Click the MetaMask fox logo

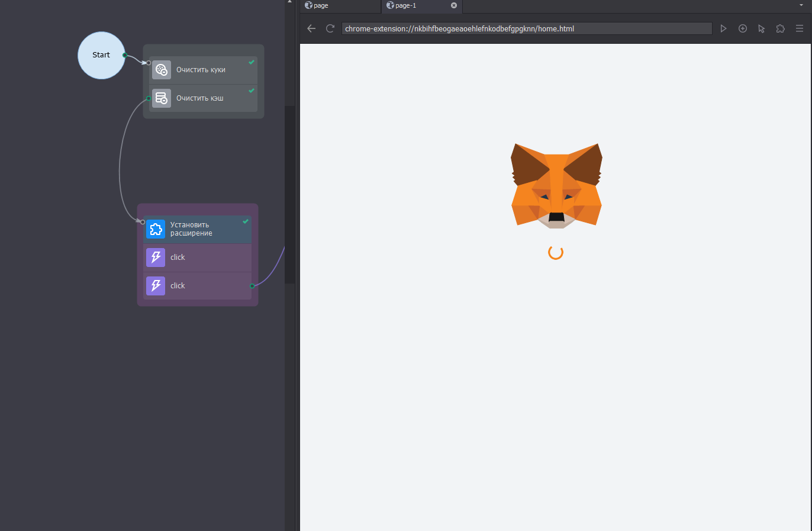click(556, 185)
